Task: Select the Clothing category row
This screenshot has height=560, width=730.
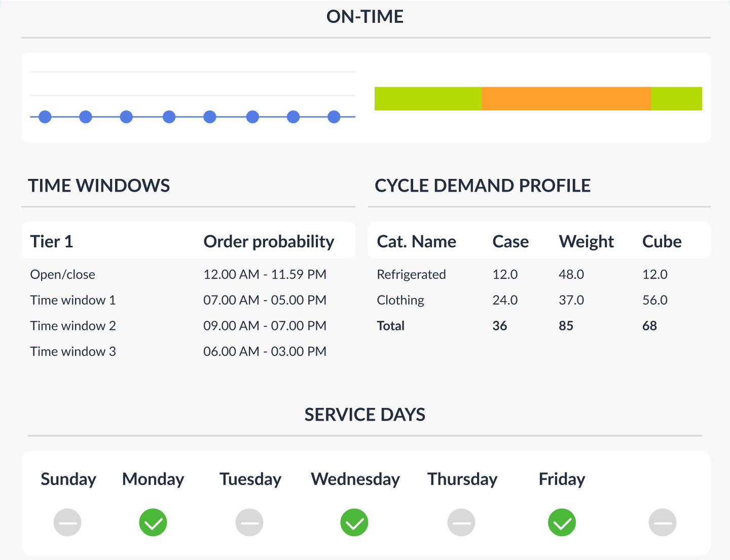Action: point(400,300)
